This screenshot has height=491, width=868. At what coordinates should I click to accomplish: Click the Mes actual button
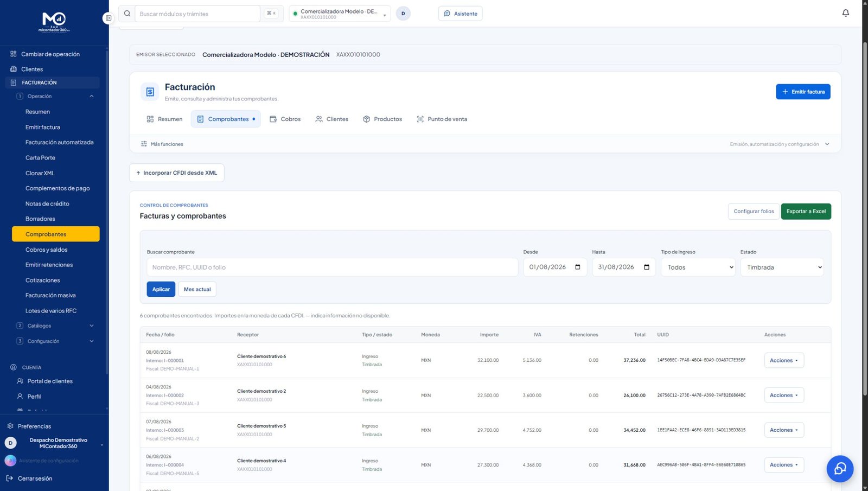pyautogui.click(x=197, y=289)
